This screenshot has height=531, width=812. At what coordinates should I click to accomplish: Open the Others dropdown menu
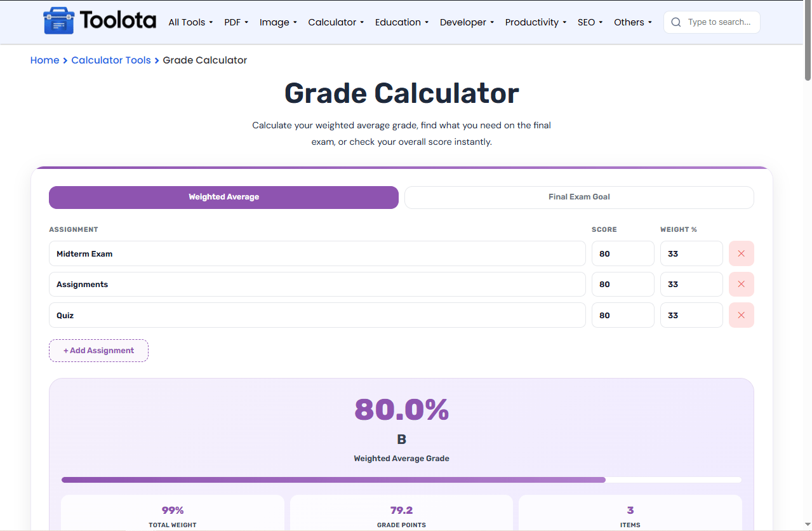pos(633,22)
